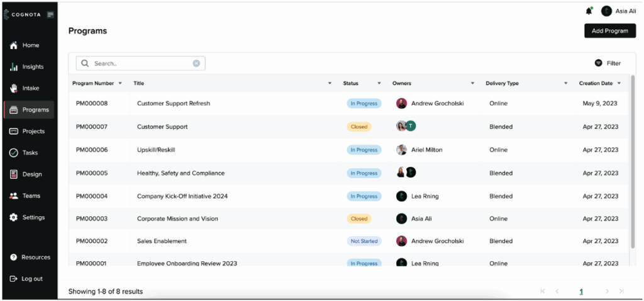Collapse sidebar using hamburger icon beside Cognota logo

tap(50, 14)
